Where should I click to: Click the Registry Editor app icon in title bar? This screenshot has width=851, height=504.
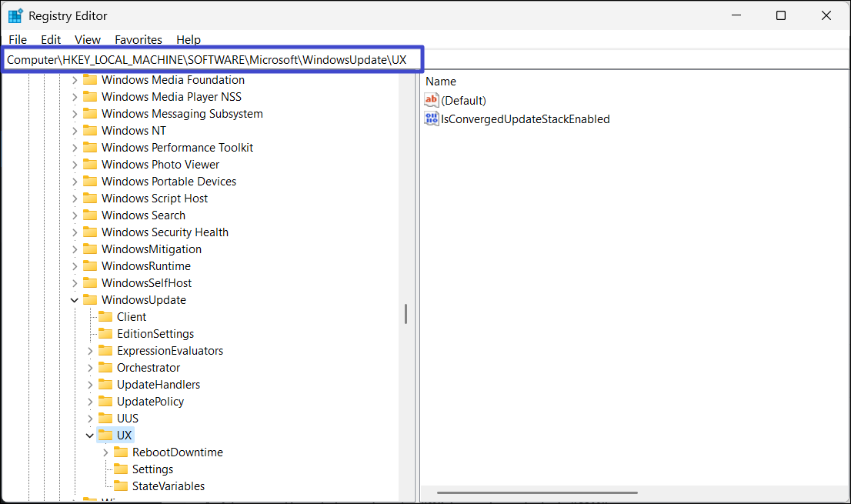click(15, 15)
